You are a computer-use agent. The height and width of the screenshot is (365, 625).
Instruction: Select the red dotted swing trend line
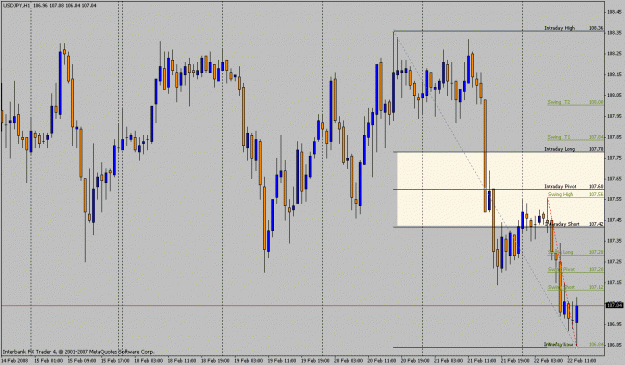pyautogui.click(x=562, y=271)
